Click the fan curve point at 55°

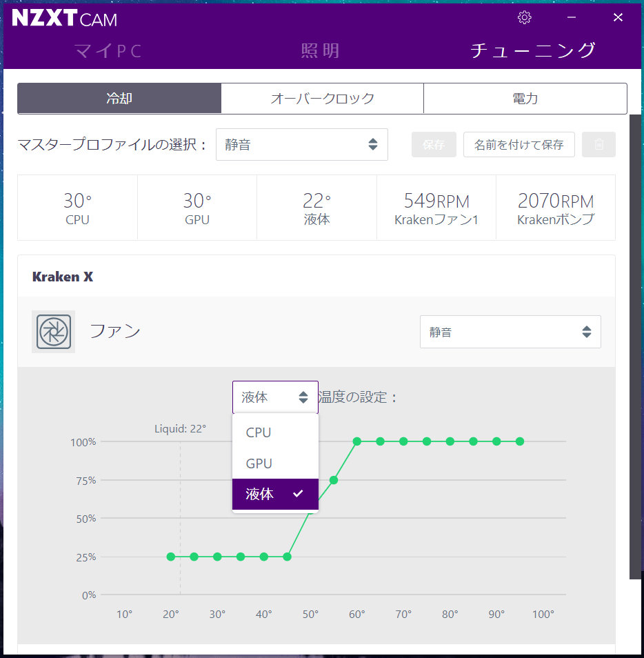tap(334, 480)
